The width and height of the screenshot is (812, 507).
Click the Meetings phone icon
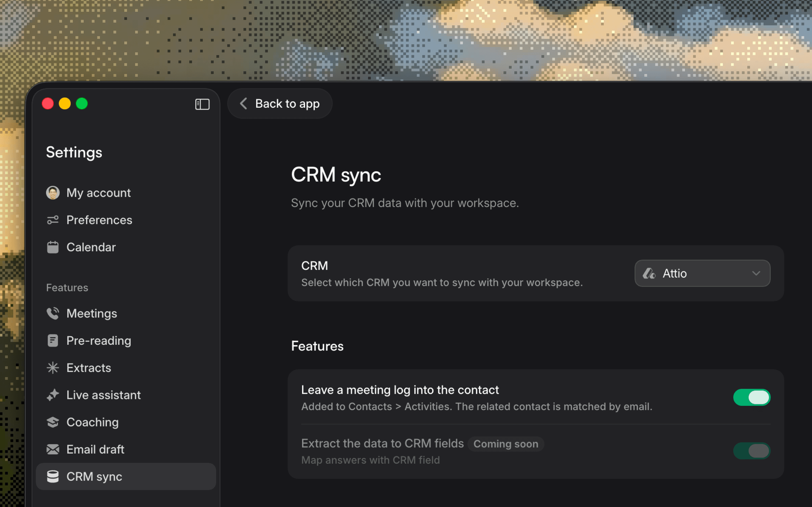(53, 314)
